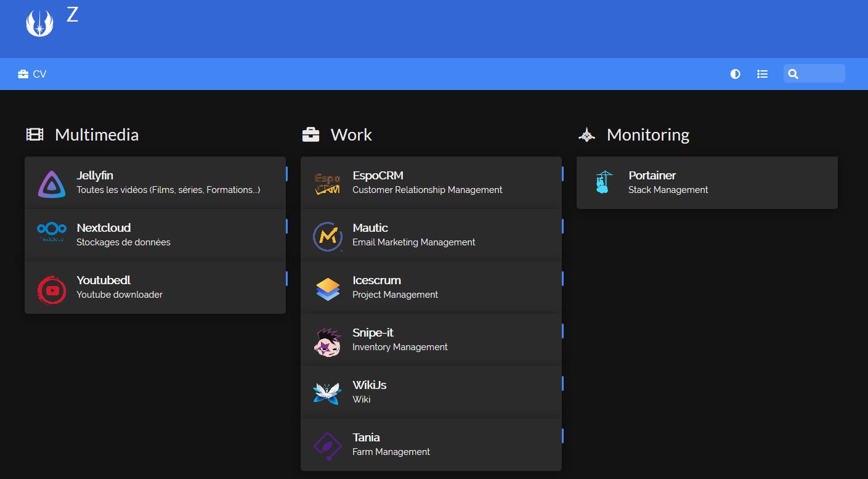Image resolution: width=868 pixels, height=479 pixels.
Task: Click 'Youtube downloader' description
Action: [x=120, y=295]
